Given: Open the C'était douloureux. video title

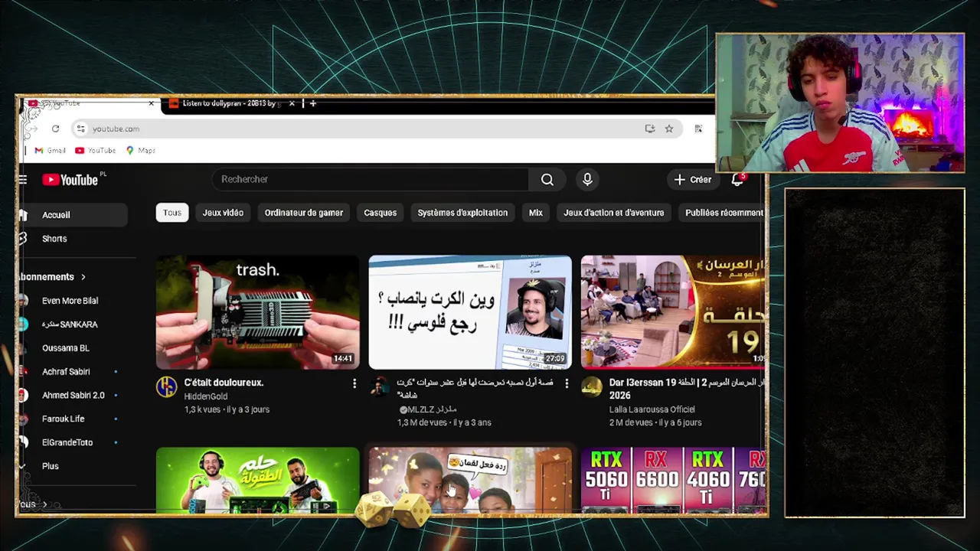Looking at the screenshot, I should pyautogui.click(x=224, y=383).
